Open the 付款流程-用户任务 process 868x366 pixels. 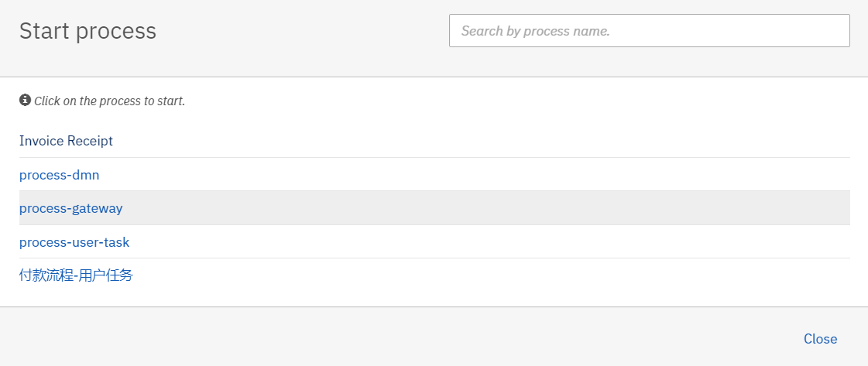tap(76, 275)
